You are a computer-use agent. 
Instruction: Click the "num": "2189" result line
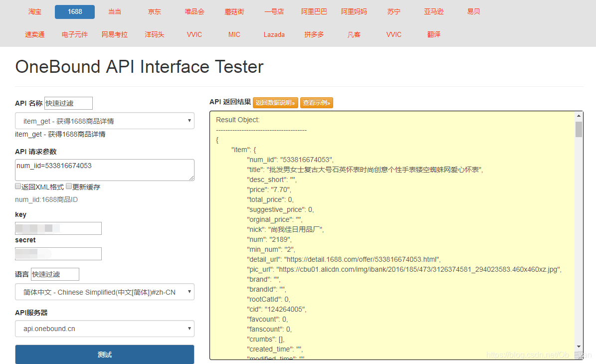pyautogui.click(x=269, y=239)
